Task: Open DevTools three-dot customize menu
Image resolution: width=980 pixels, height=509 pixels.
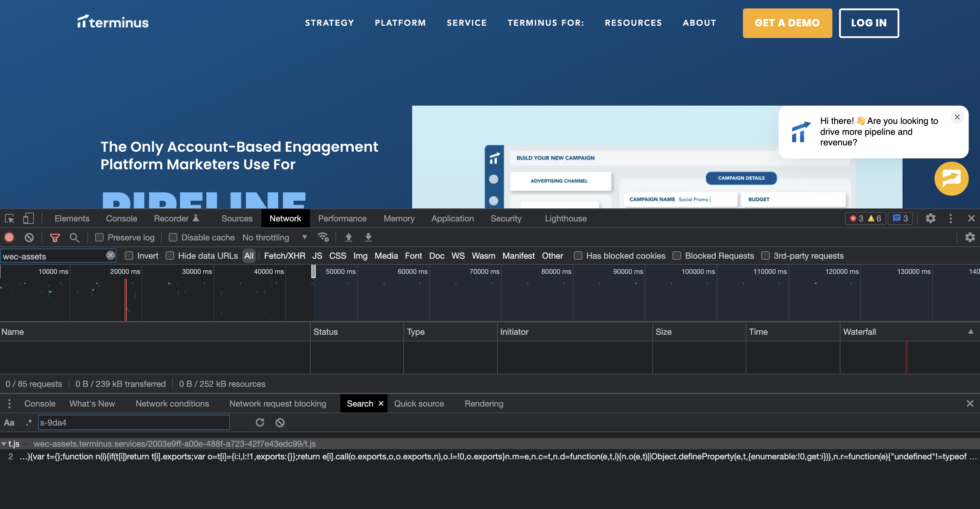Action: click(950, 219)
